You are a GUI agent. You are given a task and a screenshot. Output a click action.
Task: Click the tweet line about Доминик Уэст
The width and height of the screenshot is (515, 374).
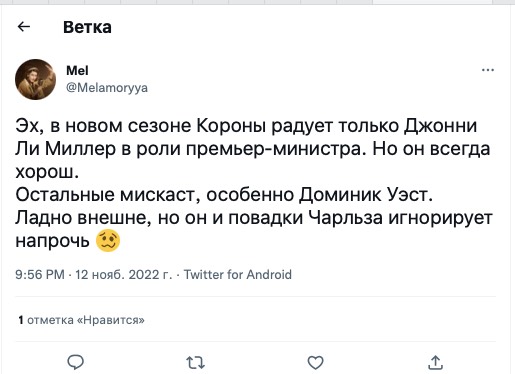click(x=224, y=195)
